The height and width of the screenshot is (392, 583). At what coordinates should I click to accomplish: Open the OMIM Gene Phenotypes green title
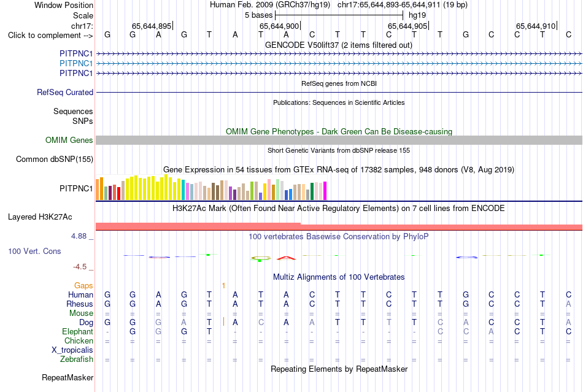339,131
